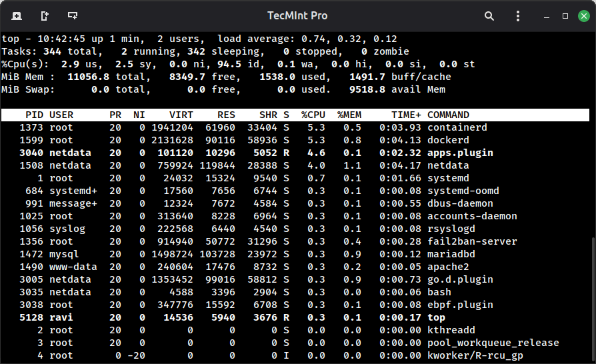This screenshot has height=364, width=596.
Task: Select the containerd process row
Action: coord(267,127)
